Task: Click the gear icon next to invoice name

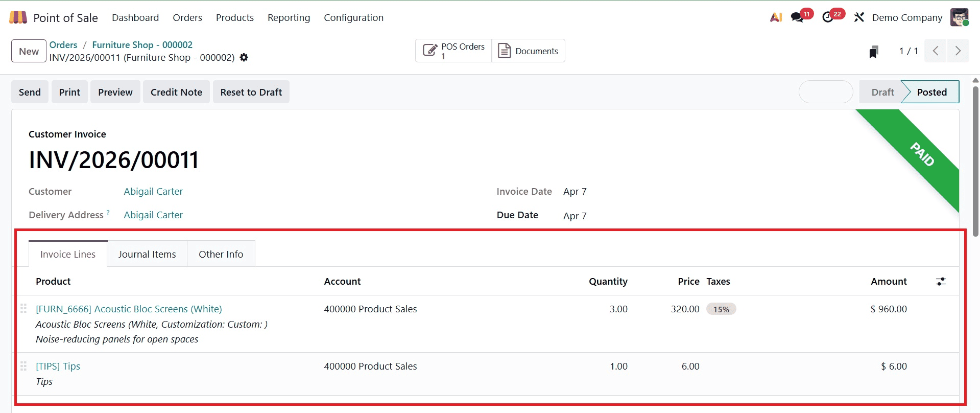Action: click(244, 57)
